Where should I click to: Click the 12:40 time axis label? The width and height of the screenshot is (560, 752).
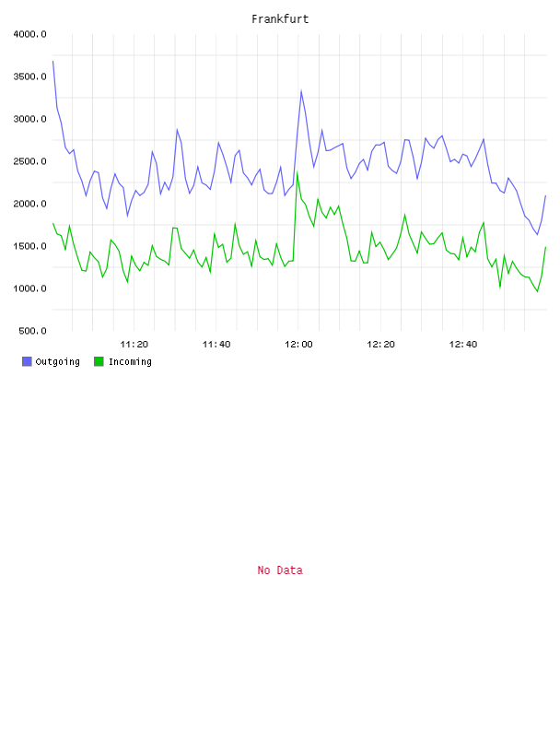pos(463,345)
